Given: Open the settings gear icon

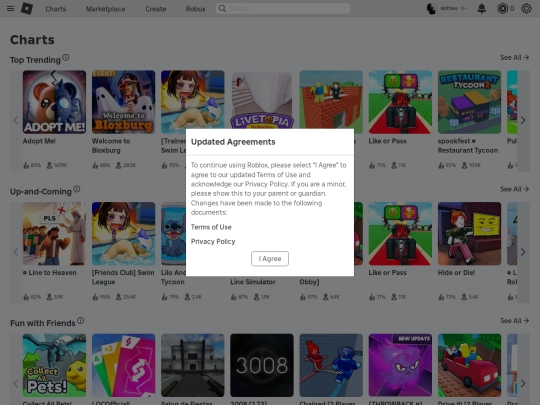Looking at the screenshot, I should click(x=526, y=8).
